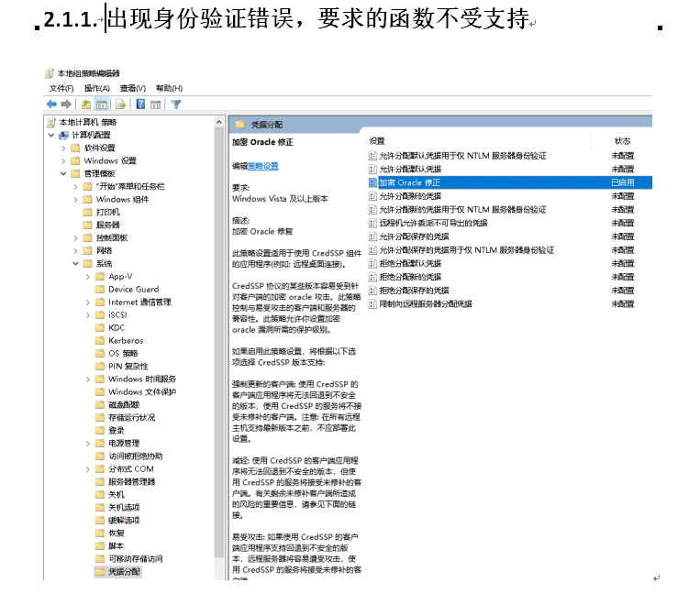700x594 pixels.
Task: Open the 帮助(H) menu
Action: click(169, 88)
